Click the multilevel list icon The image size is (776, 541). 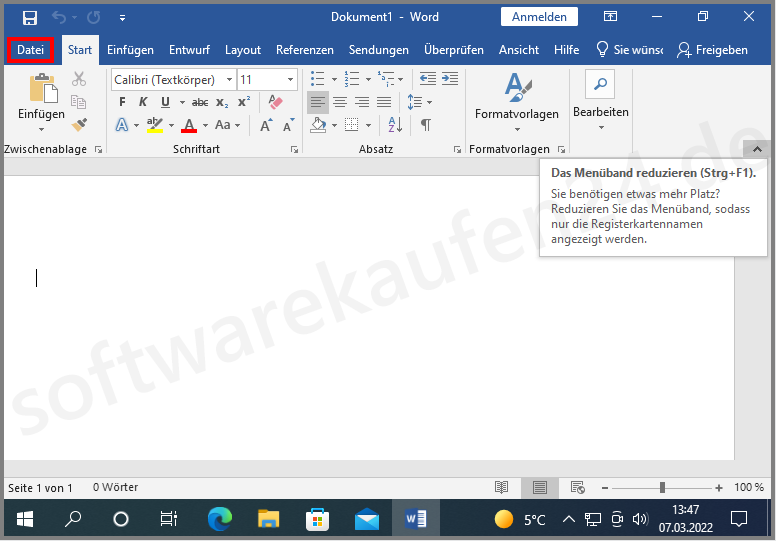click(386, 79)
